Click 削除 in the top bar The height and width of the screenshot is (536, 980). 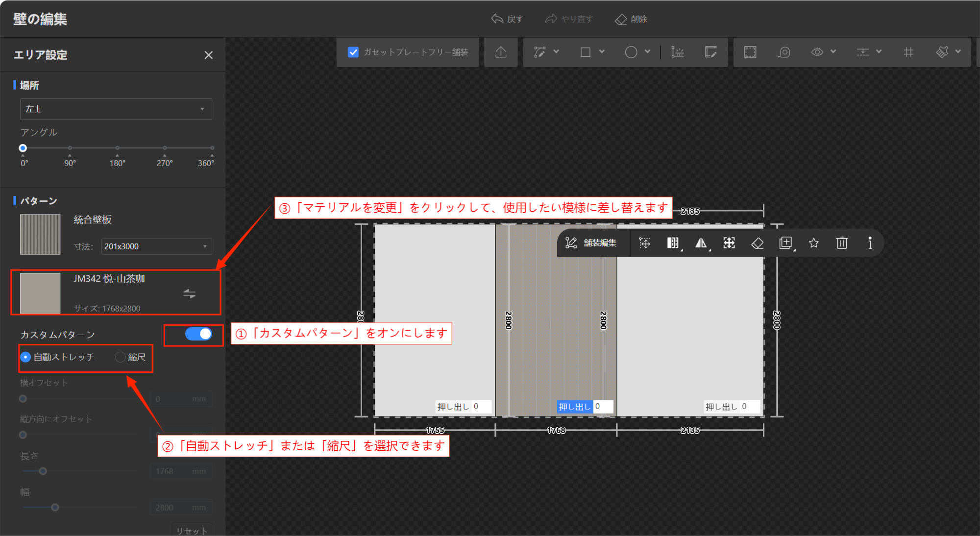631,19
